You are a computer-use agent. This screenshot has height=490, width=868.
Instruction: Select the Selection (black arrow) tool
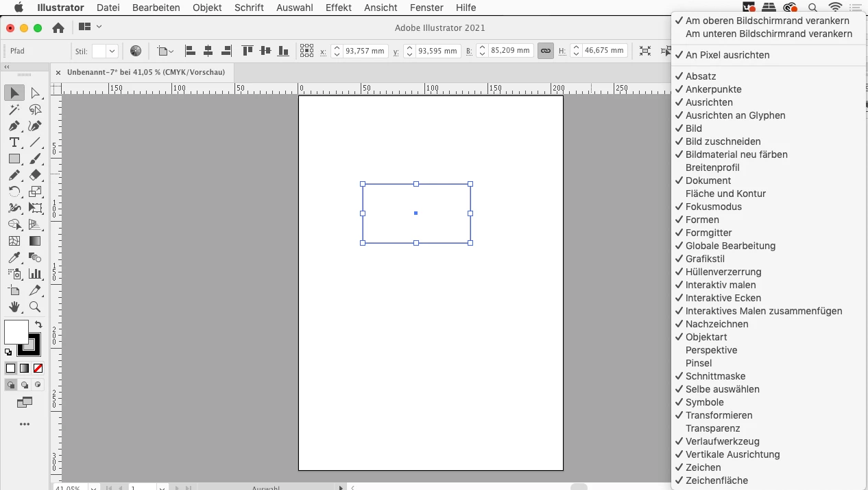tap(14, 93)
